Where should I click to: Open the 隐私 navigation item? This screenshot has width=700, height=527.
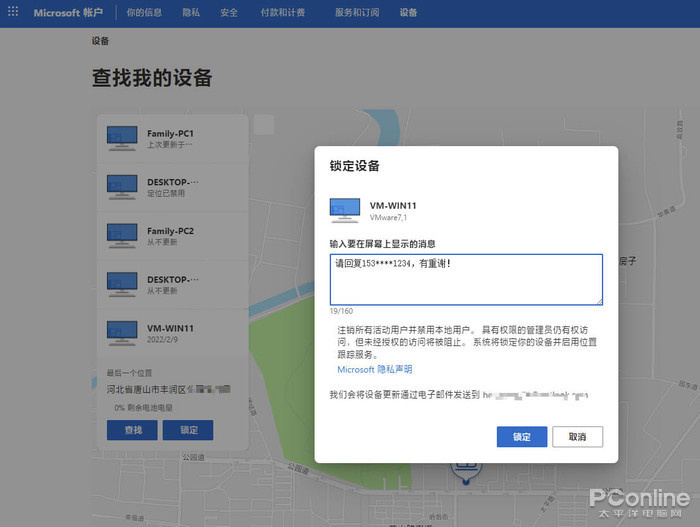[191, 13]
